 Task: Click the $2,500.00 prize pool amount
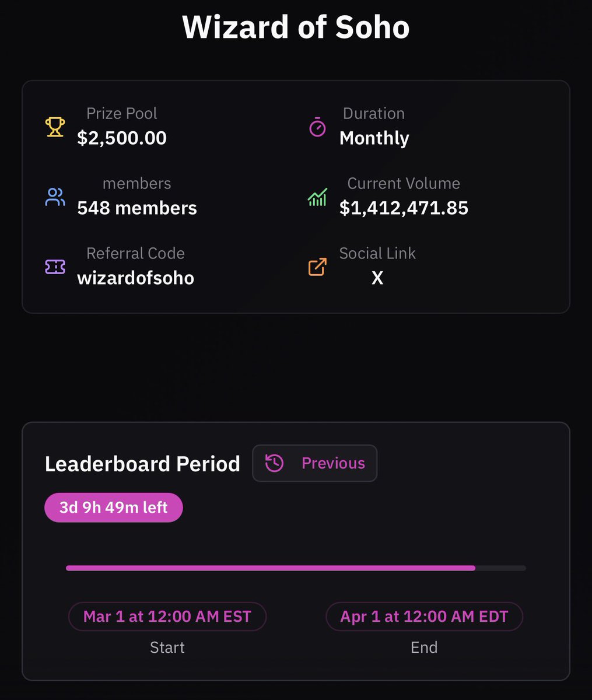coord(122,138)
